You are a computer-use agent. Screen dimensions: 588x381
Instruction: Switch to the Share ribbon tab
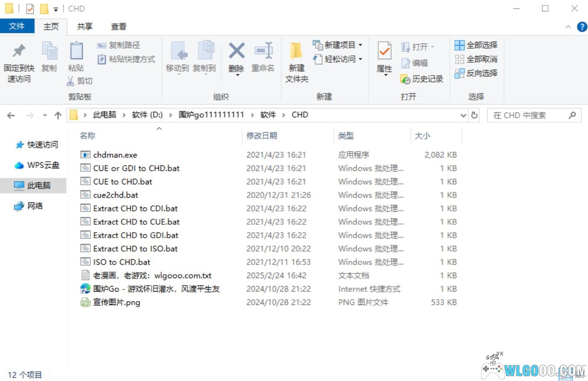tap(84, 26)
